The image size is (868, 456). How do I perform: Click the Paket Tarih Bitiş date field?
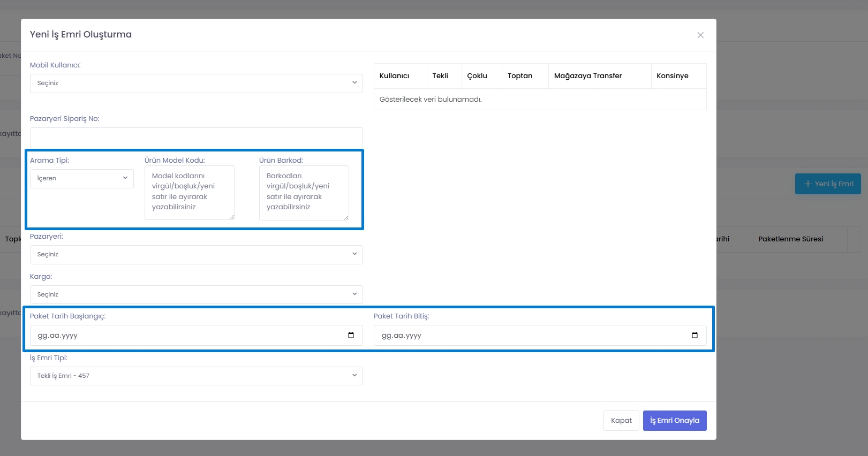click(x=530, y=336)
